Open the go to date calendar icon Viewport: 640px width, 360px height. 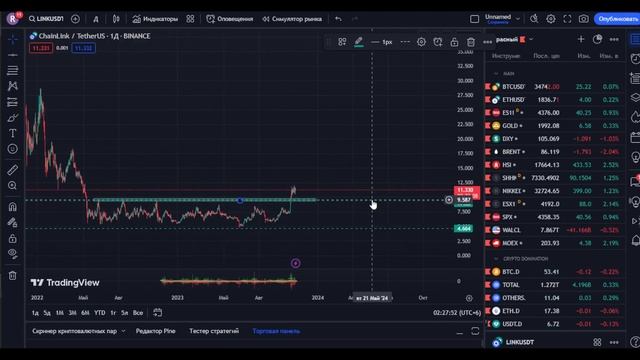point(158,313)
